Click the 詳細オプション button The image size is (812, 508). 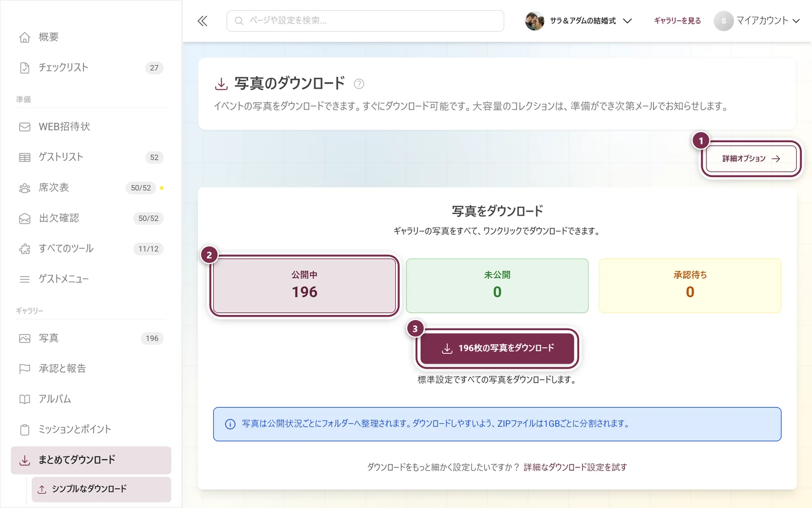tap(751, 159)
